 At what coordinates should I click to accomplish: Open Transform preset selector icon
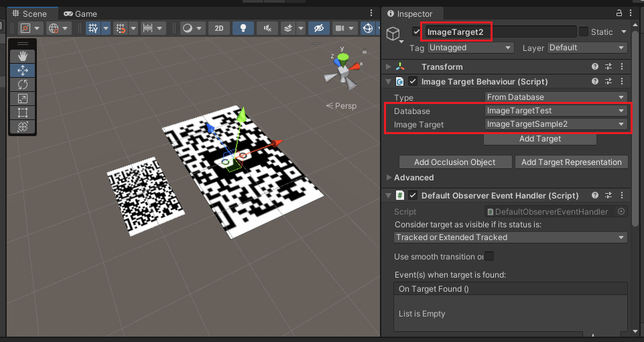[608, 66]
